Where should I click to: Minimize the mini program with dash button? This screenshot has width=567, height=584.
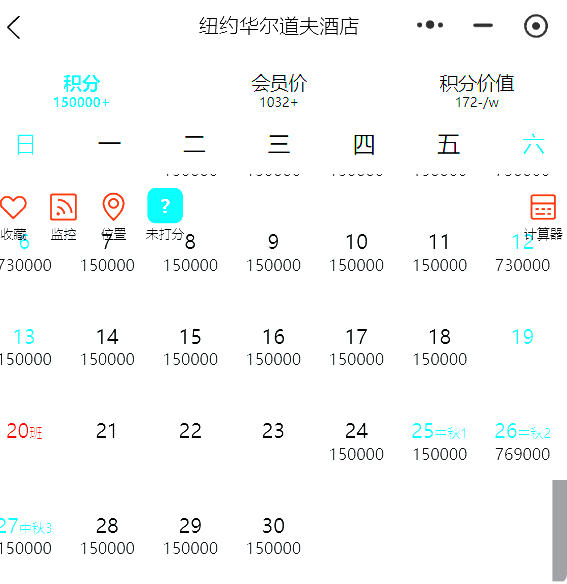pos(483,25)
